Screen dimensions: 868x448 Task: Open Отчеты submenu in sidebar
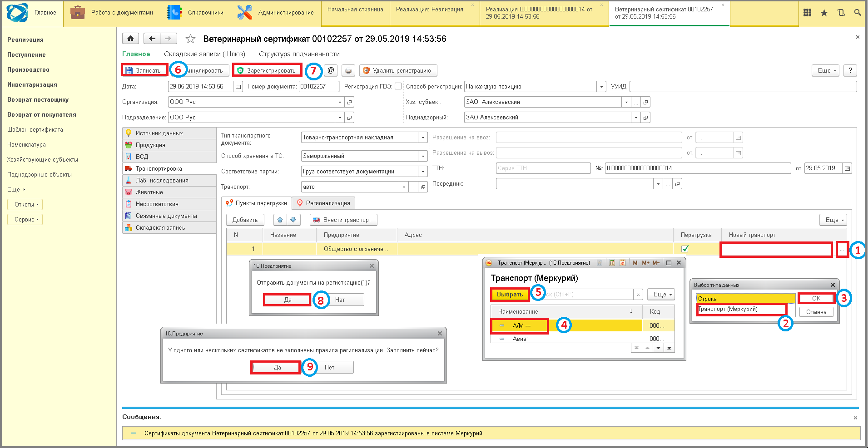[25, 205]
